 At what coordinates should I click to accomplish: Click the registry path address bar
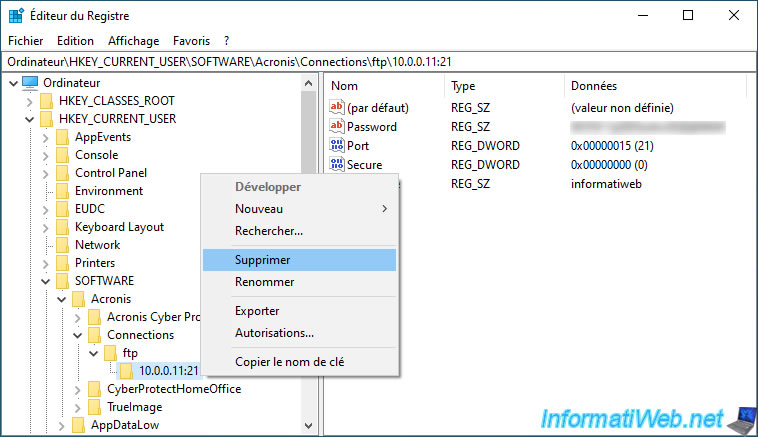[x=379, y=62]
